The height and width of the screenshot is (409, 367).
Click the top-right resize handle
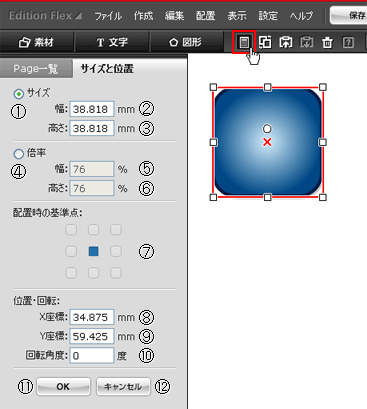[322, 87]
